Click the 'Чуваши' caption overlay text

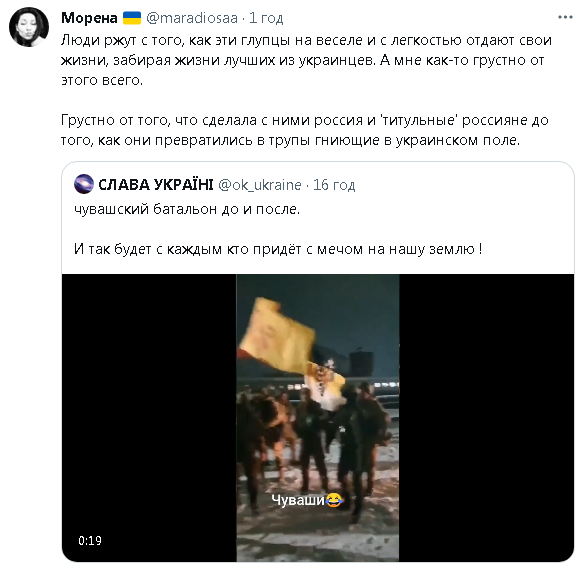[298, 500]
